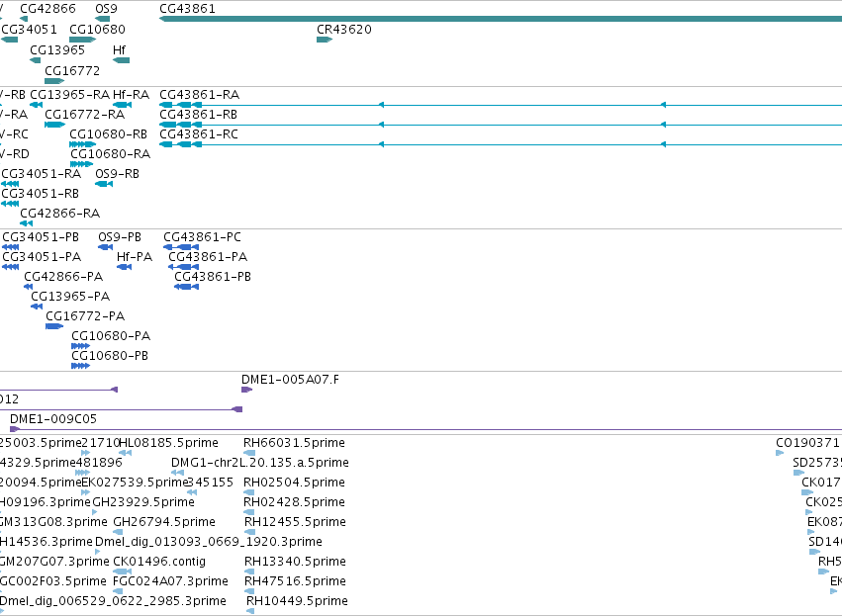Click the DME1-005A07.F clone feature

247,390
